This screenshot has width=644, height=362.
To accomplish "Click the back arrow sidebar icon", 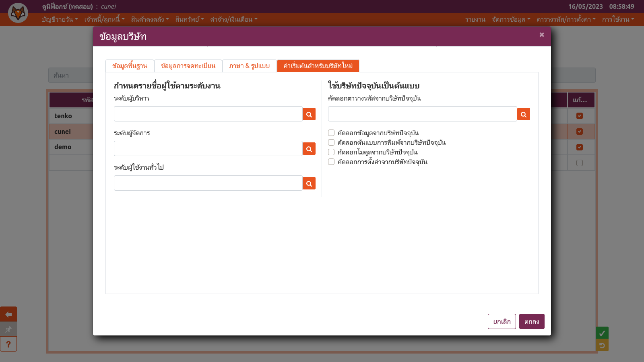I will point(8,314).
